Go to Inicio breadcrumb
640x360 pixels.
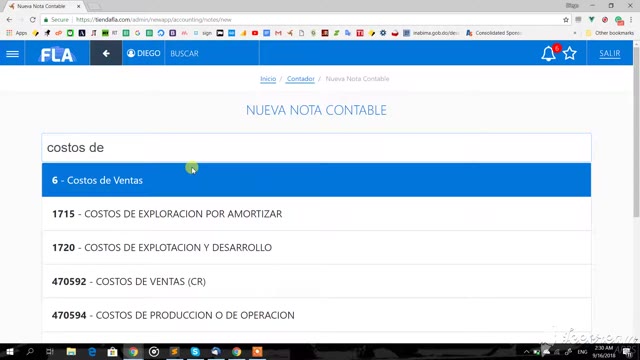(268, 79)
